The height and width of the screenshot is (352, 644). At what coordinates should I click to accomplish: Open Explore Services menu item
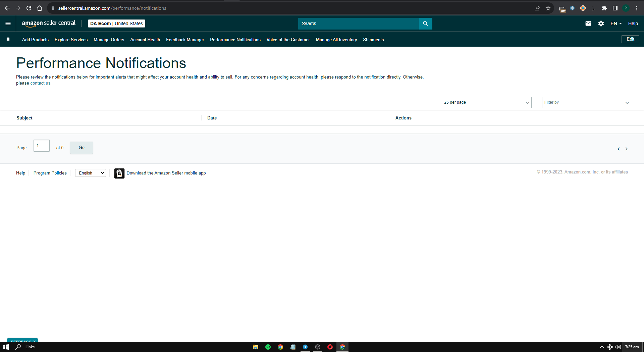[x=71, y=40]
